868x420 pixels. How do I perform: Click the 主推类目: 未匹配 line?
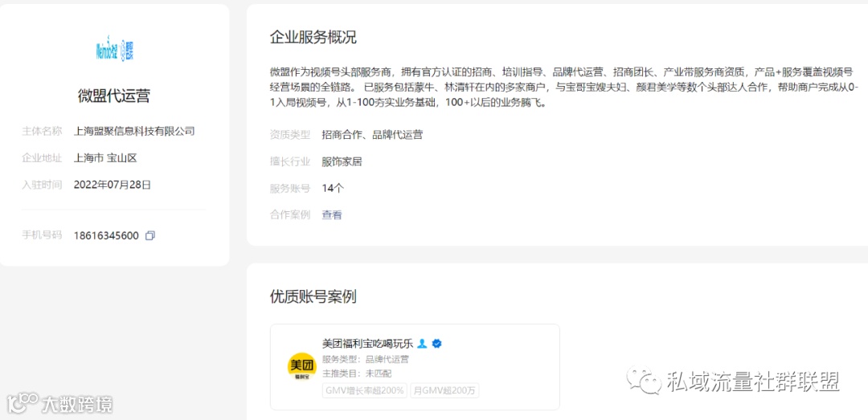pyautogui.click(x=357, y=373)
